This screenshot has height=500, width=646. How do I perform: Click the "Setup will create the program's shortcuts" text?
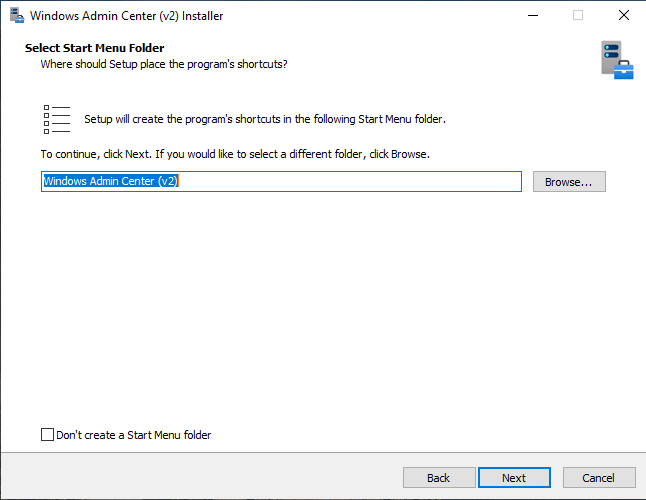[264, 119]
